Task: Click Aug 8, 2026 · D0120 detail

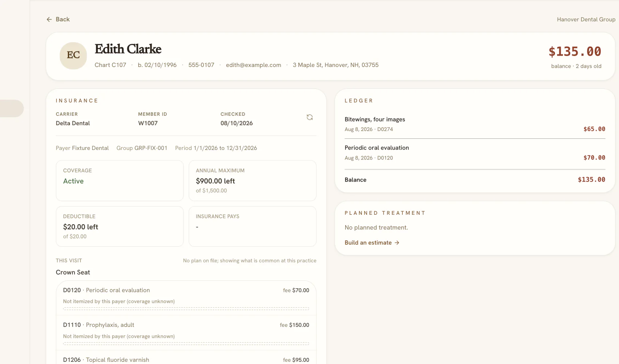Action: (x=369, y=158)
